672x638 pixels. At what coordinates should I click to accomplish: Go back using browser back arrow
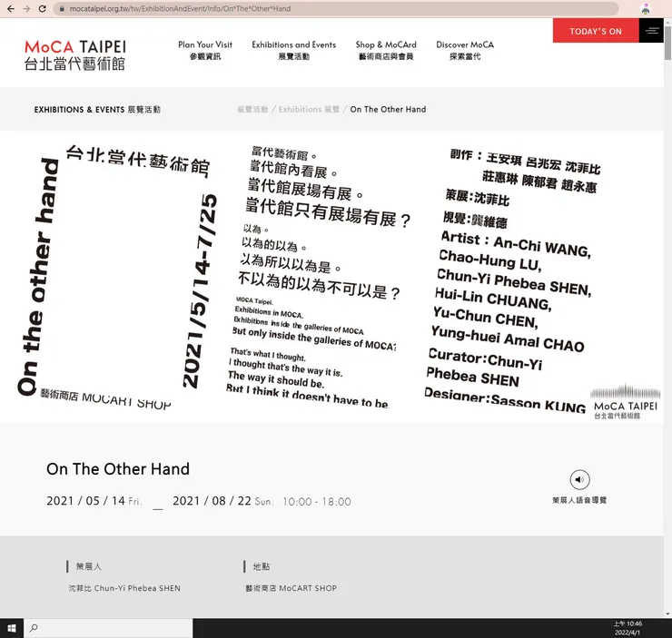(11, 8)
